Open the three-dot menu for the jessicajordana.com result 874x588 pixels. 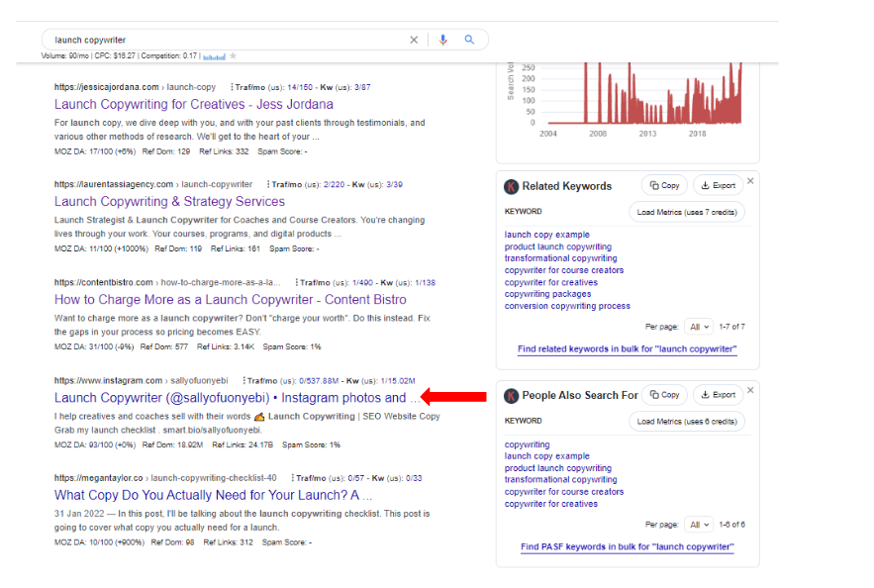pos(232,87)
